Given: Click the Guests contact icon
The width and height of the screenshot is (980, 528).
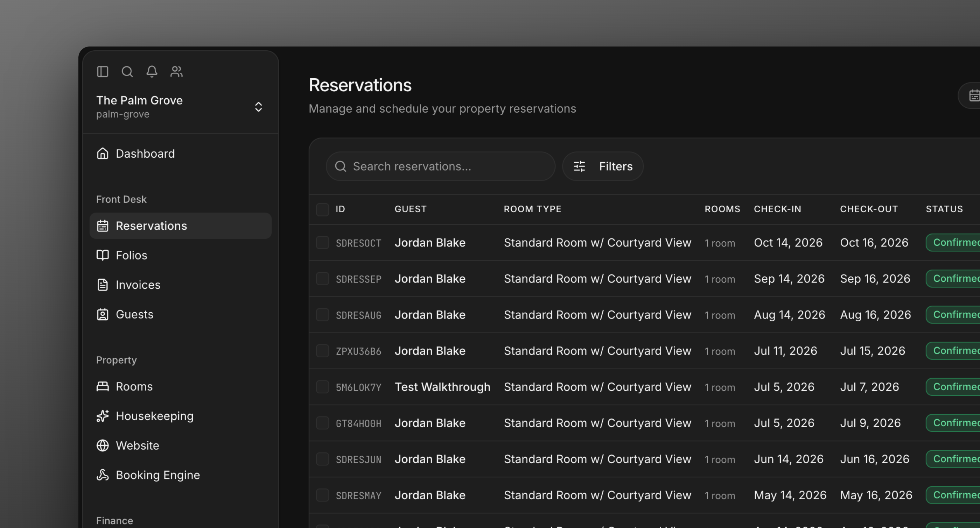Looking at the screenshot, I should coord(102,314).
